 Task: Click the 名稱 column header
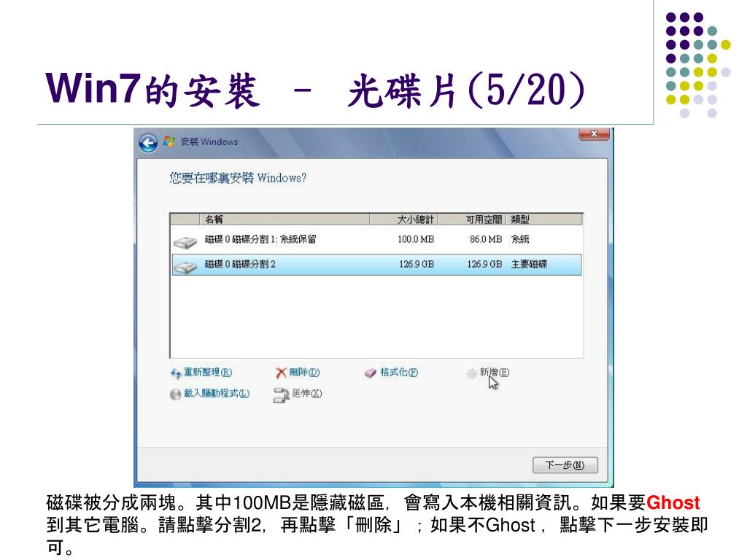(x=285, y=219)
